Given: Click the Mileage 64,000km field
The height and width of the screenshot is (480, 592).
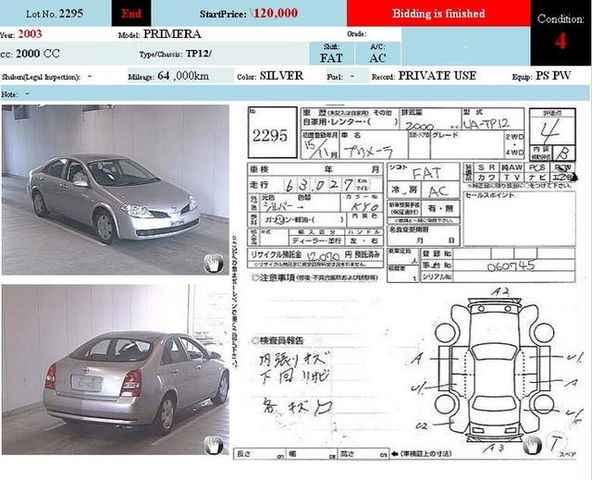Looking at the screenshot, I should pos(181,76).
